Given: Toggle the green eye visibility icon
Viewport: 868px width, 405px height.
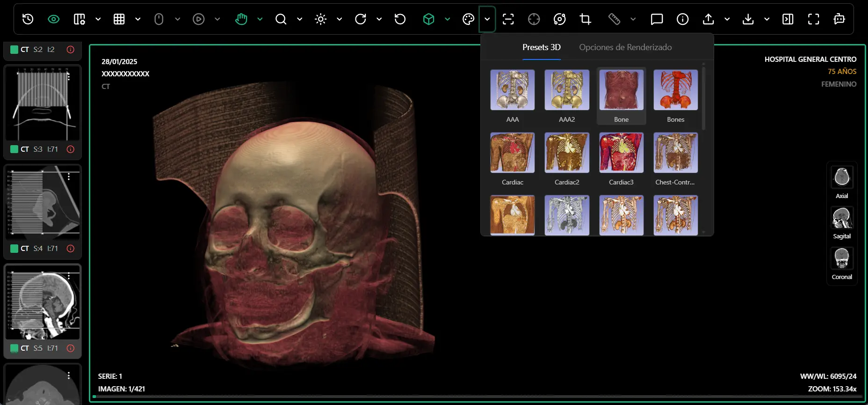Looking at the screenshot, I should [54, 19].
